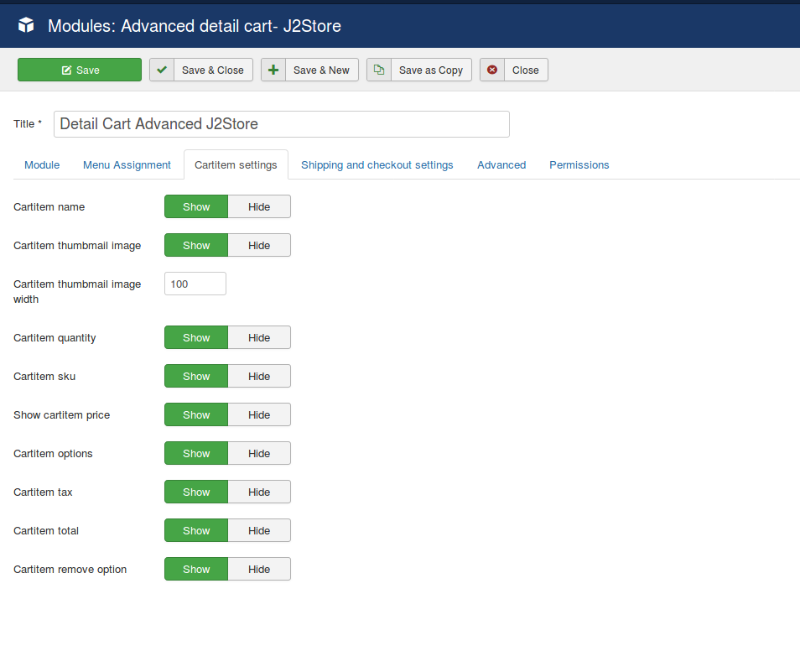Open the Menu Assignment tab

(127, 165)
